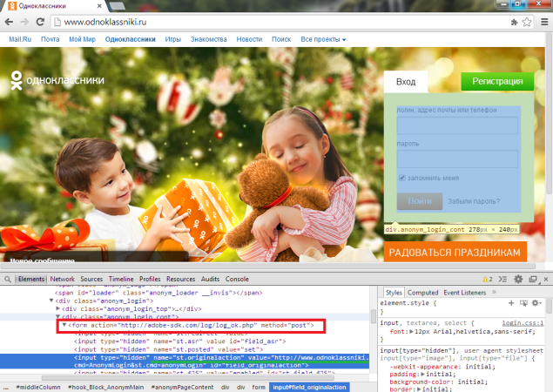Open the Mail.Ru link
This screenshot has height=392, width=553.
click(20, 39)
